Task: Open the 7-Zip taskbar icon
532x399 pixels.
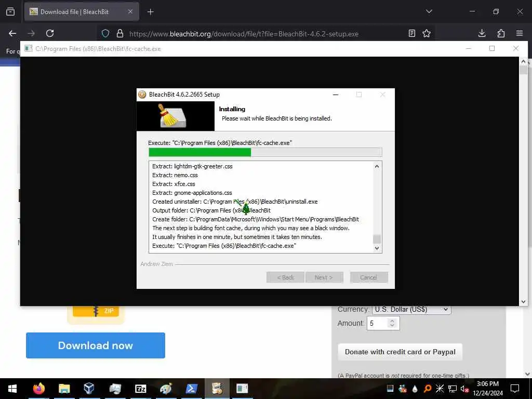Action: 140,389
